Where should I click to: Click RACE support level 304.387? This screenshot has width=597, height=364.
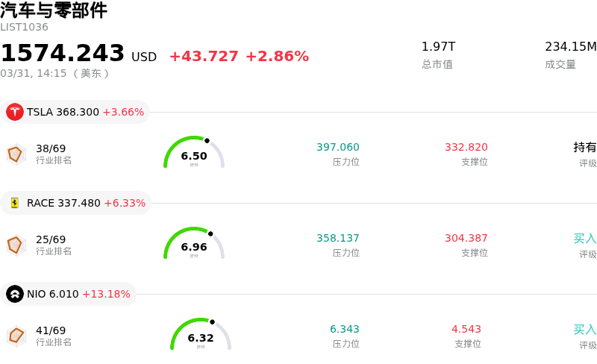[x=466, y=238]
